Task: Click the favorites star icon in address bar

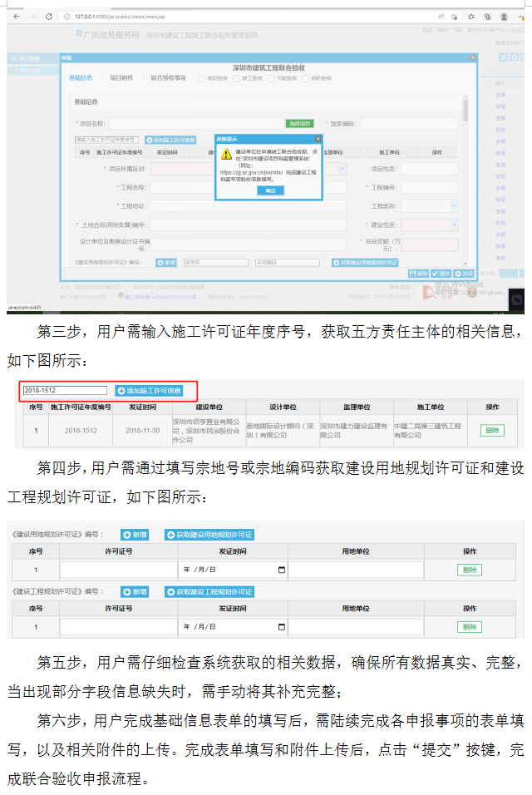Action: pyautogui.click(x=455, y=16)
